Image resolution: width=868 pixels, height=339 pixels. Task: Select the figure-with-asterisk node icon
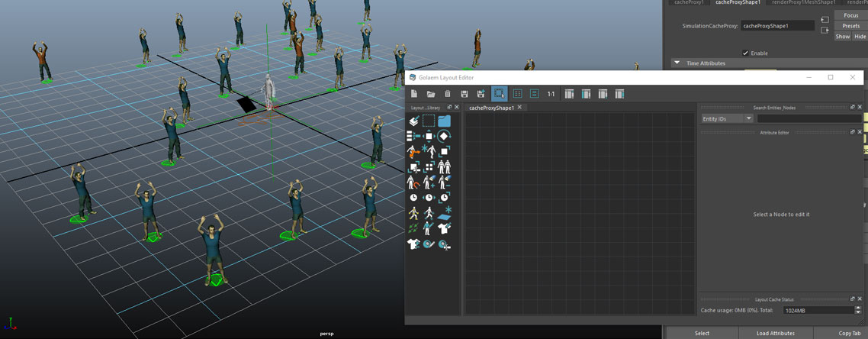(x=429, y=150)
